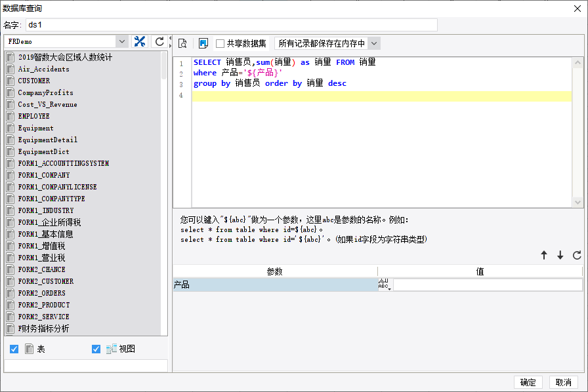Select the 产品 parameter row

click(275, 284)
